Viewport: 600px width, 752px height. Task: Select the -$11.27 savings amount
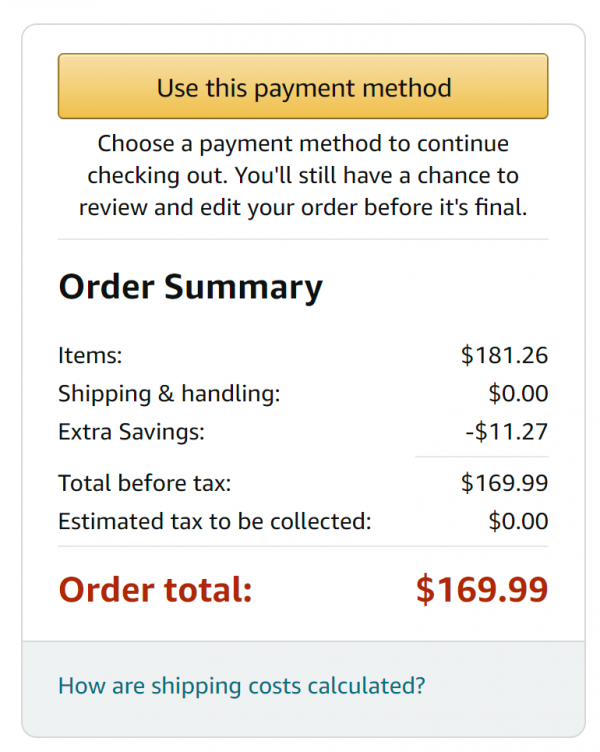point(506,432)
